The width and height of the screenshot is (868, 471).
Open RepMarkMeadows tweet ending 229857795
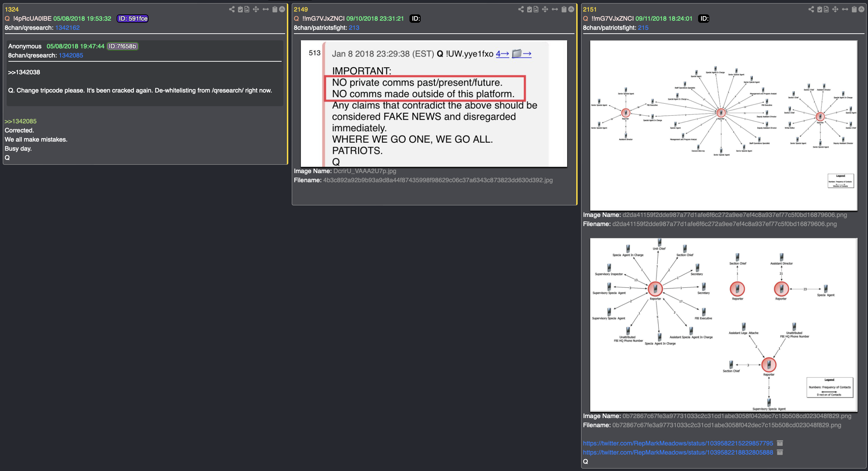click(678, 443)
